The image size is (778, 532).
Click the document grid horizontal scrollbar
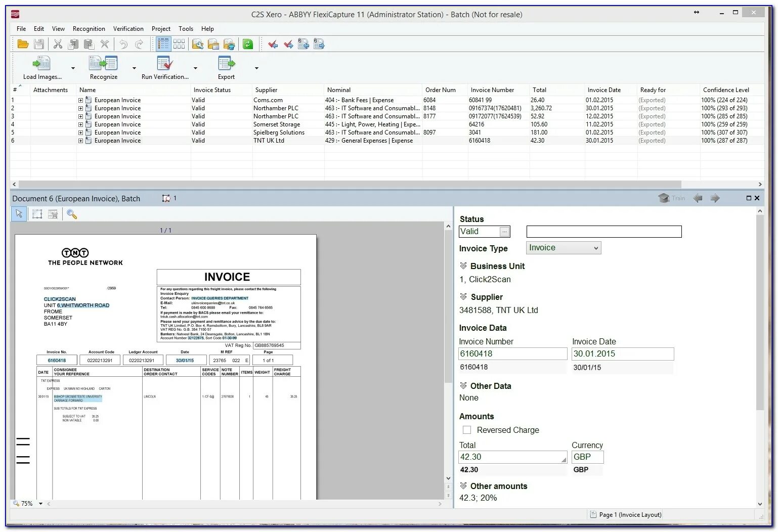(x=349, y=184)
